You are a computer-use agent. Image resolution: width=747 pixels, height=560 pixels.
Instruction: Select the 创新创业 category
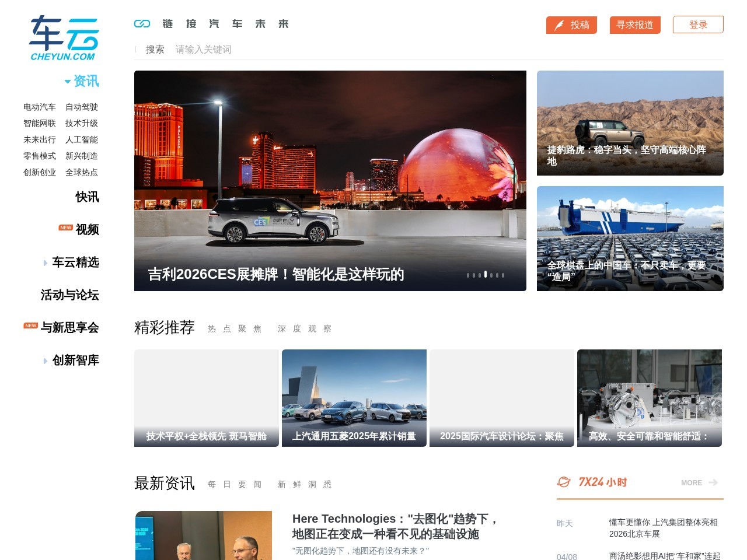[x=40, y=172]
